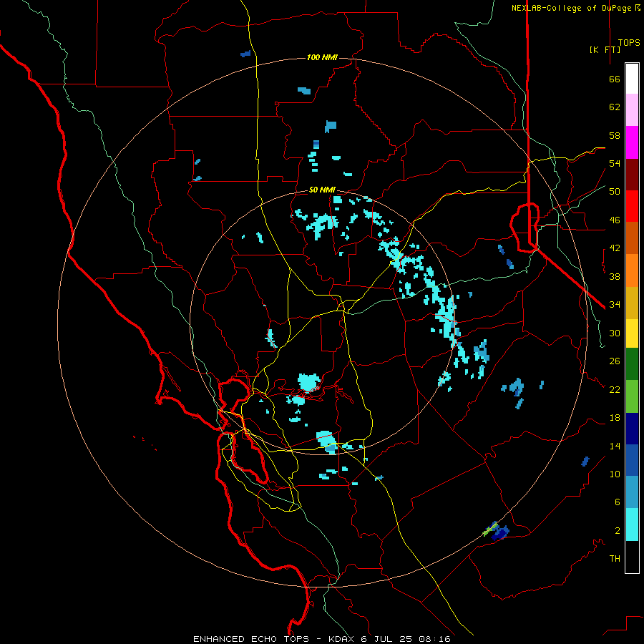Click the legend value 38
The width and height of the screenshot is (644, 644).
pos(615,277)
